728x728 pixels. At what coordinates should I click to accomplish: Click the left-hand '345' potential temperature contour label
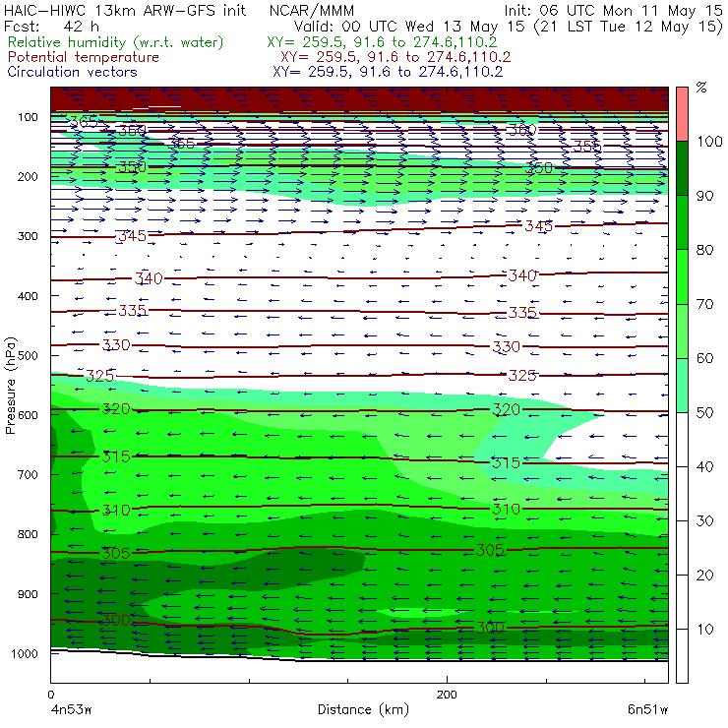click(x=133, y=236)
